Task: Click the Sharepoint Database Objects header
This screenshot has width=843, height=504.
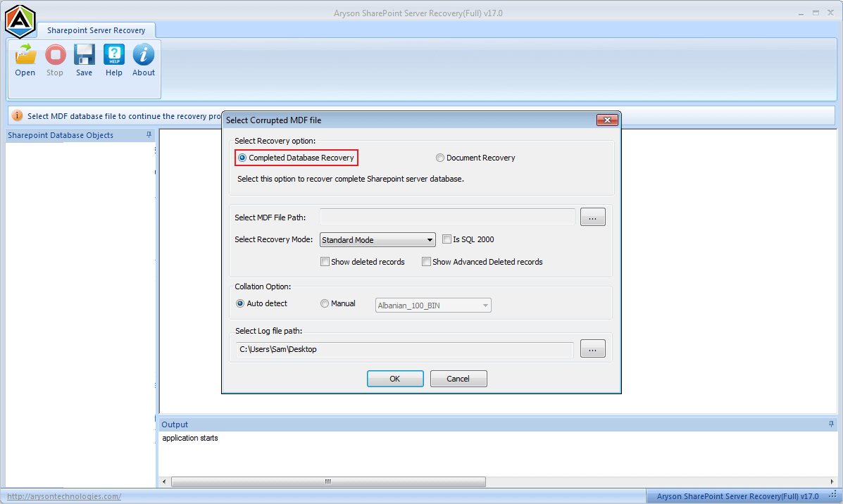Action: pos(80,135)
